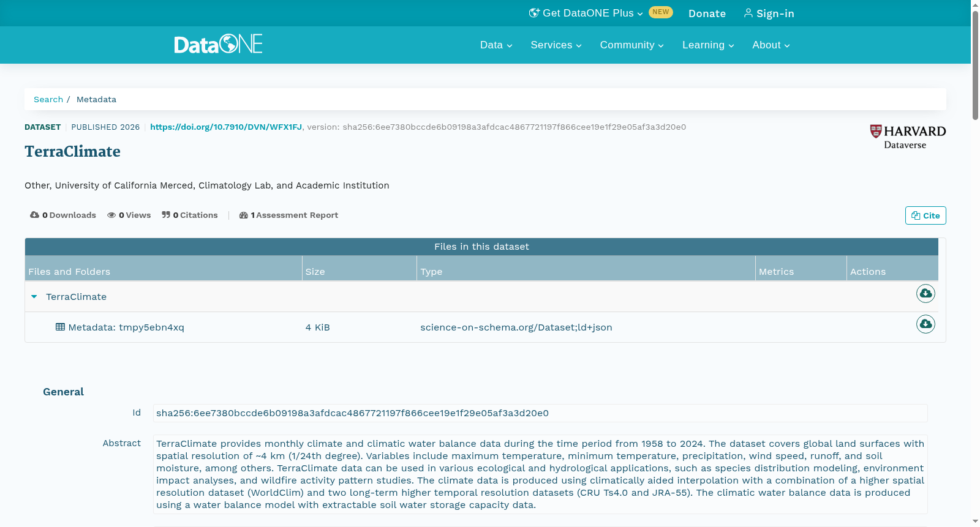The height and width of the screenshot is (527, 980).
Task: Click the Metadata breadcrumb text
Action: coord(96,99)
